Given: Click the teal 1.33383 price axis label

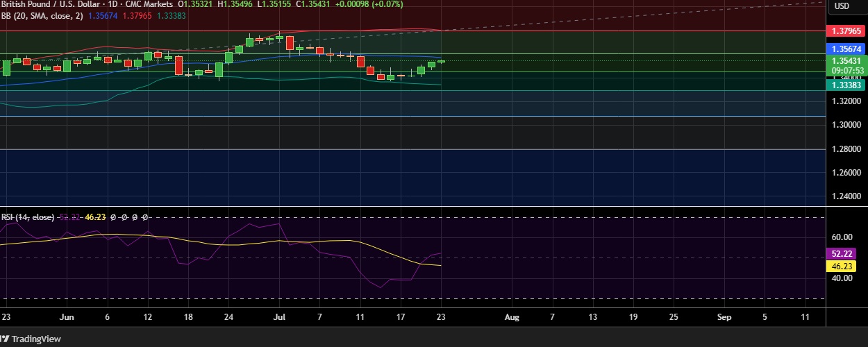Looking at the screenshot, I should coord(847,84).
